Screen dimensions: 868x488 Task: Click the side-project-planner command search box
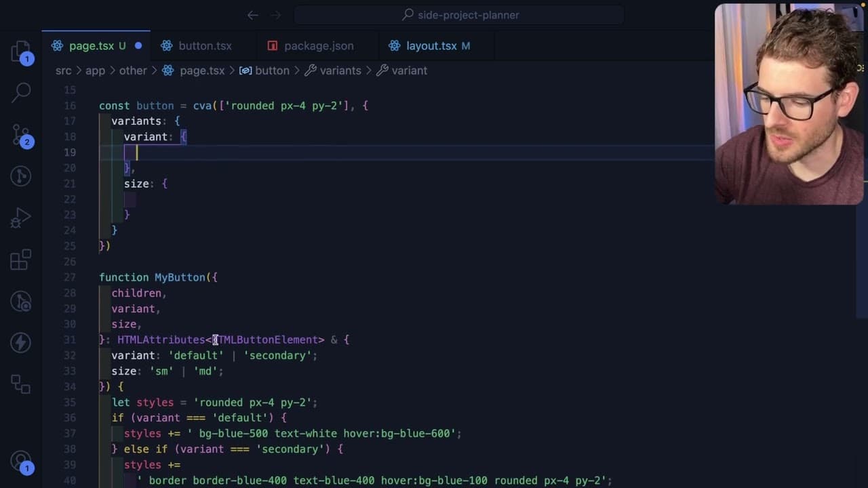[459, 15]
